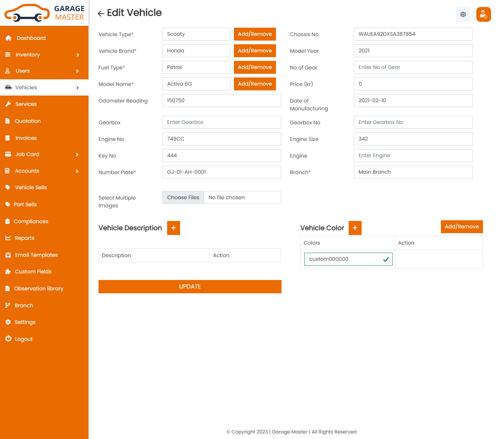Add a new vehicle color row

click(355, 228)
